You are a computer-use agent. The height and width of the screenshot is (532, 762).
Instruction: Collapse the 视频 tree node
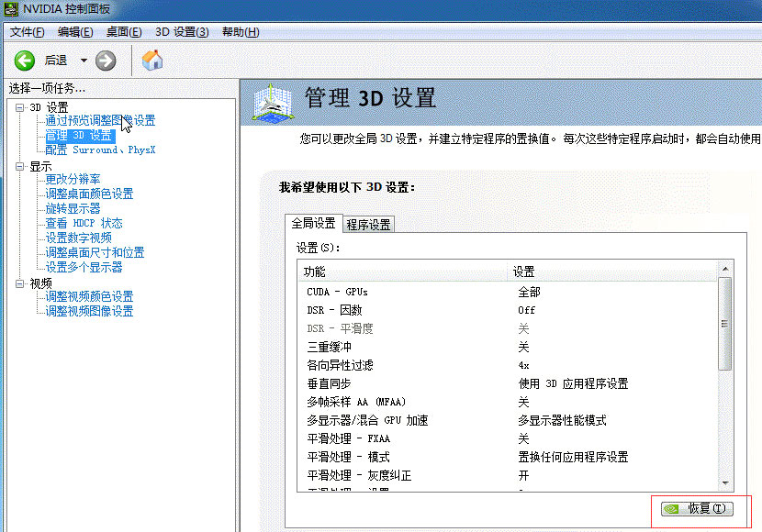[x=20, y=283]
